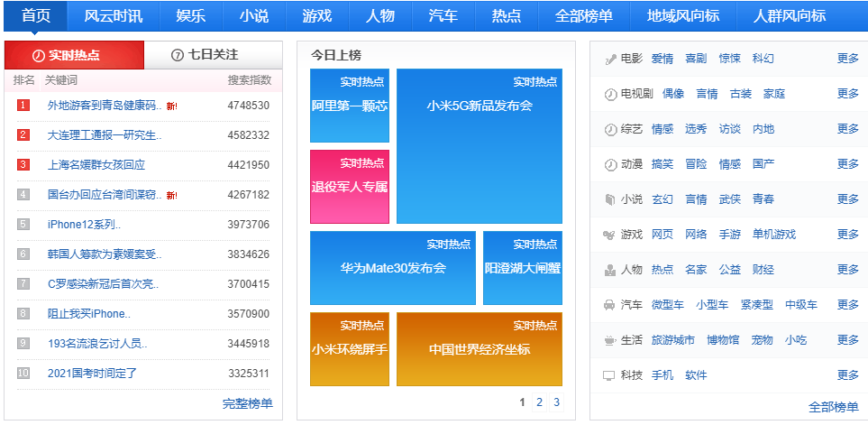Open the 汽车 item in the top navigation bar
Image resolution: width=868 pixels, height=425 pixels.
pos(443,16)
